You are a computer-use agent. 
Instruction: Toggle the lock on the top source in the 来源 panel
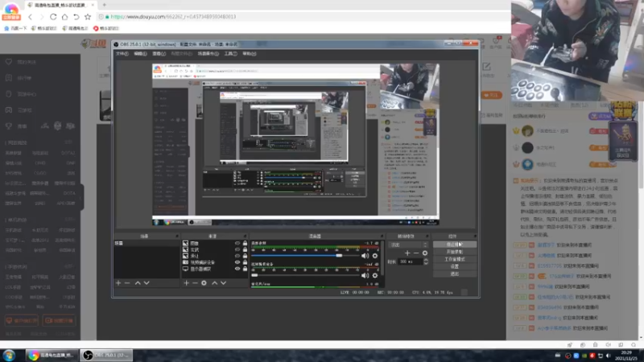pos(245,244)
